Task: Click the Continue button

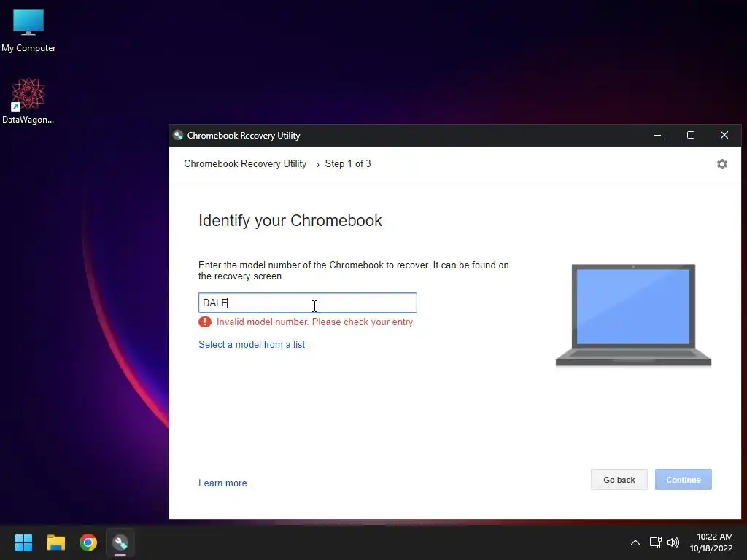Action: pos(683,480)
